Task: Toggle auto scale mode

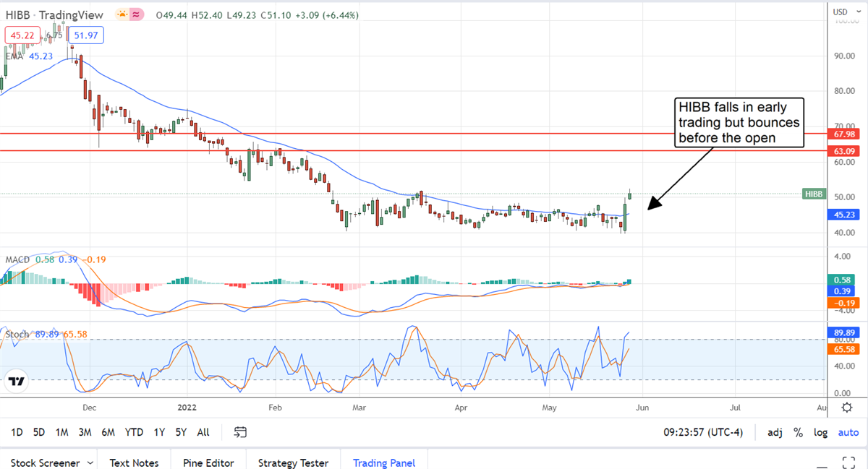Action: (848, 432)
